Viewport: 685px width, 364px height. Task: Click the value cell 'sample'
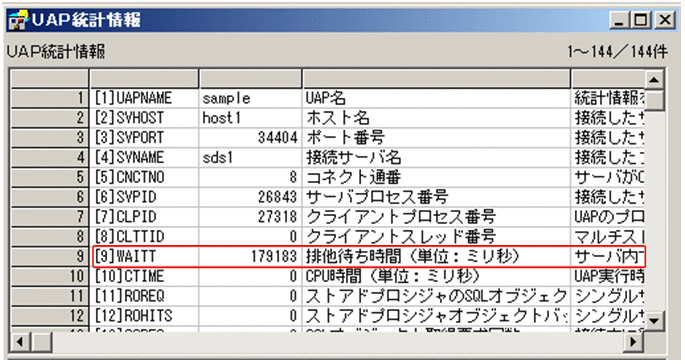[x=250, y=98]
